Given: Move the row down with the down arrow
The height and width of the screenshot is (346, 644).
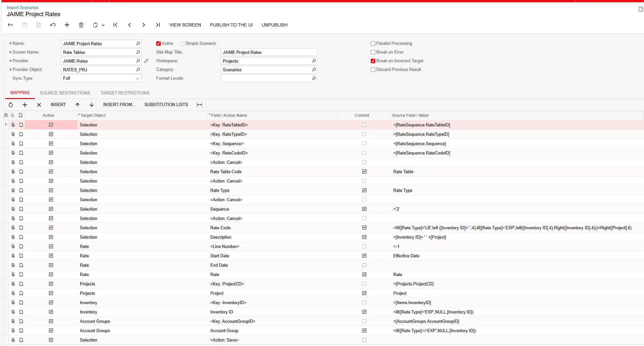Looking at the screenshot, I should pos(92,105).
